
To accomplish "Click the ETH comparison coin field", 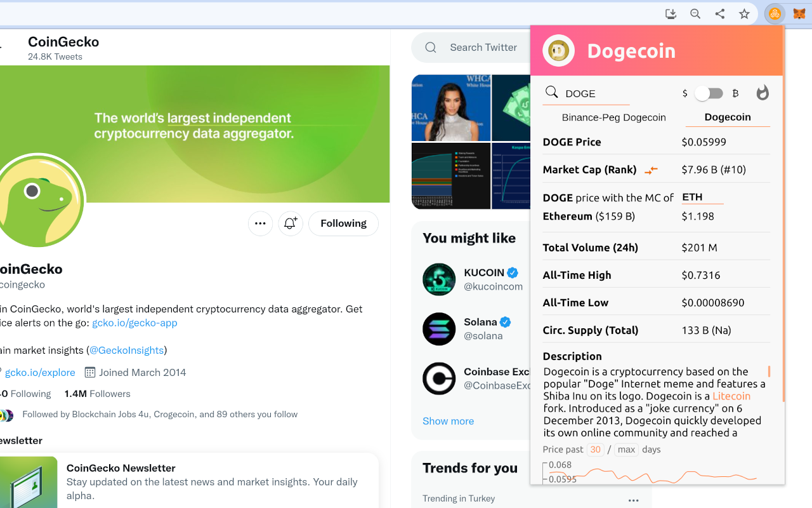I will [x=702, y=197].
